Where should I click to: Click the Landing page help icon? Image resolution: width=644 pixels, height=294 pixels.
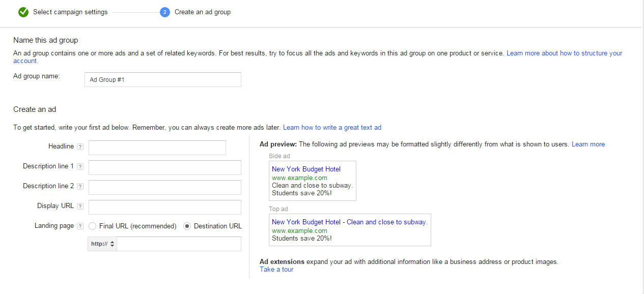coord(80,225)
